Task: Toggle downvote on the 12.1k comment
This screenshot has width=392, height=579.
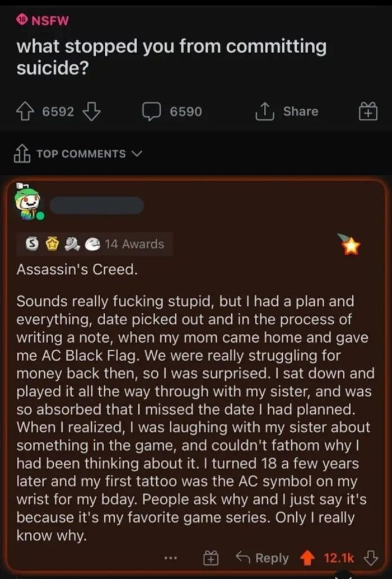Action: tap(369, 558)
